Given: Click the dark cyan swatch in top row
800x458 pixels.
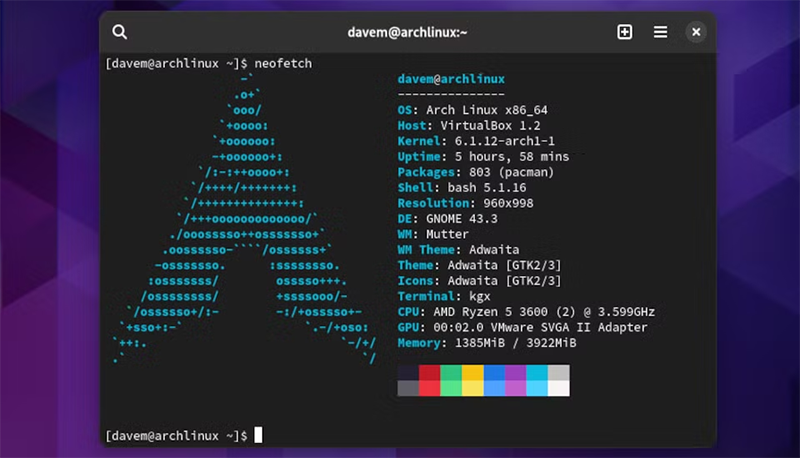Looking at the screenshot, I should (537, 372).
